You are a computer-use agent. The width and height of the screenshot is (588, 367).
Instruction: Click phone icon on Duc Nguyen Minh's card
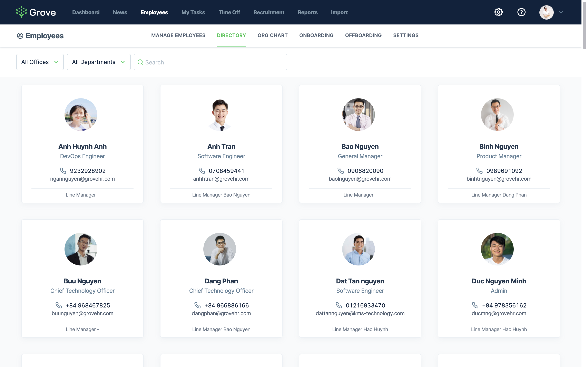tap(475, 305)
